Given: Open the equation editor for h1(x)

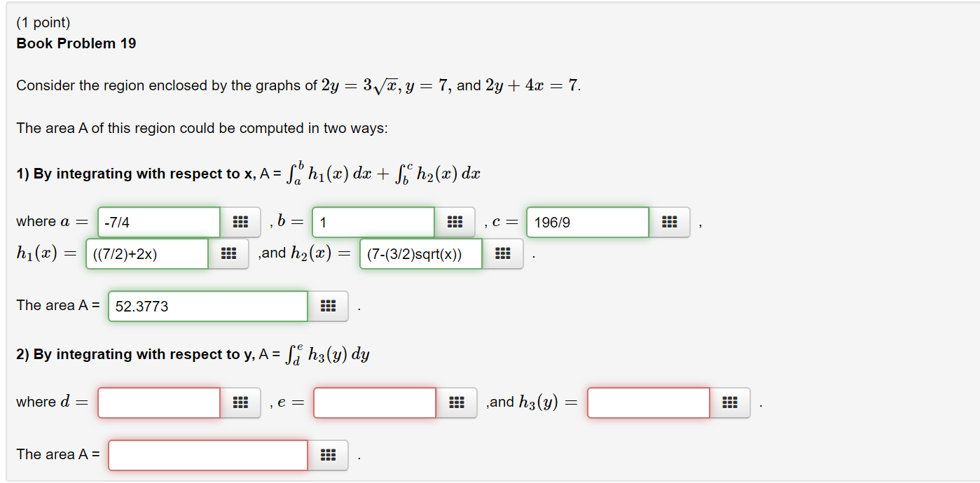Looking at the screenshot, I should [x=229, y=254].
